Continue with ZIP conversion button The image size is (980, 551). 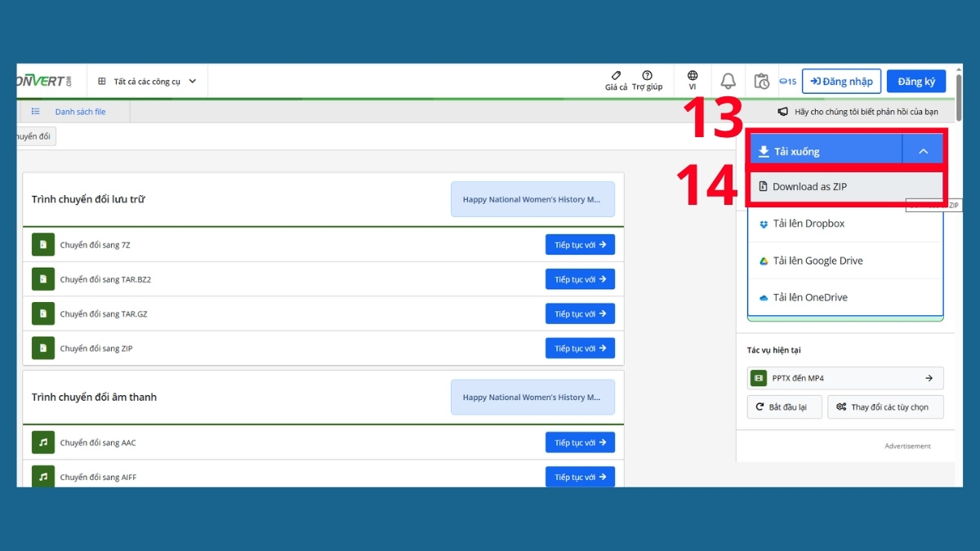pyautogui.click(x=580, y=348)
